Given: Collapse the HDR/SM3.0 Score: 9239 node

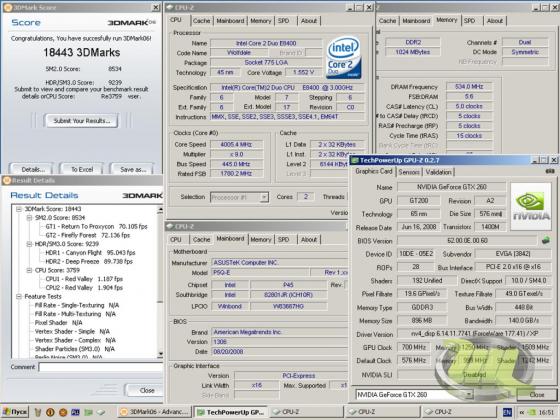Looking at the screenshot, I should click(29, 244).
